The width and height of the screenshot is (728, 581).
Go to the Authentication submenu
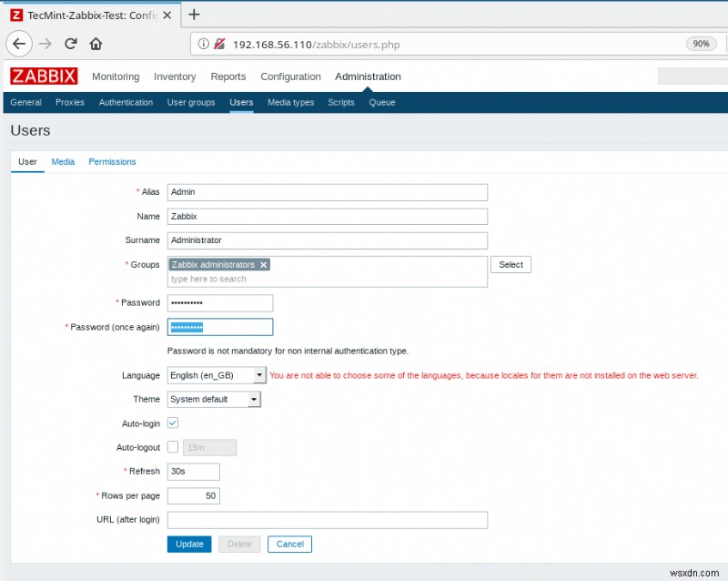[126, 102]
